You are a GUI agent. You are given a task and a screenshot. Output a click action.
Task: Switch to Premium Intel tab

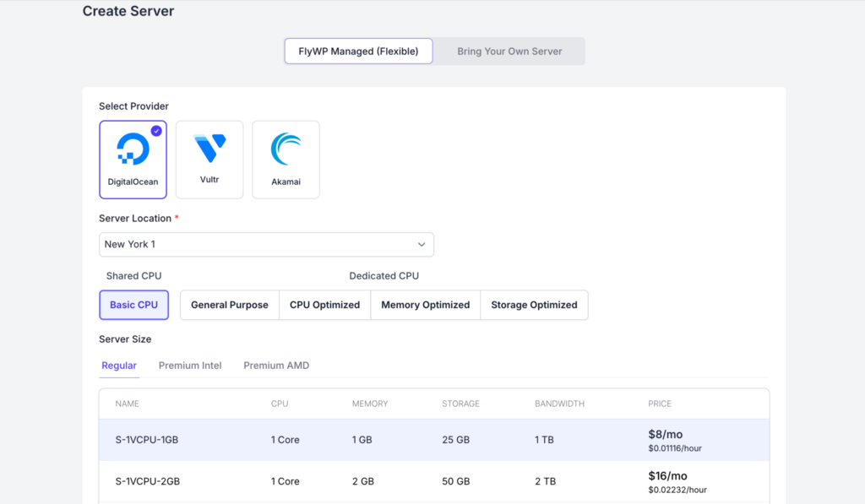pos(190,366)
